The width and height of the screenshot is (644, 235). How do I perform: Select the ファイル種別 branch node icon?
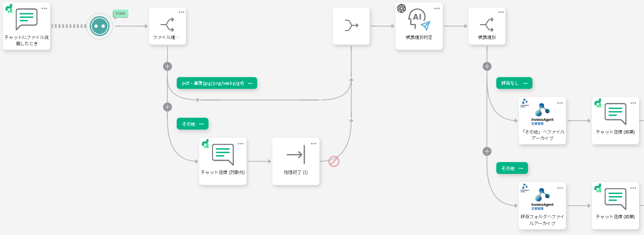click(167, 24)
